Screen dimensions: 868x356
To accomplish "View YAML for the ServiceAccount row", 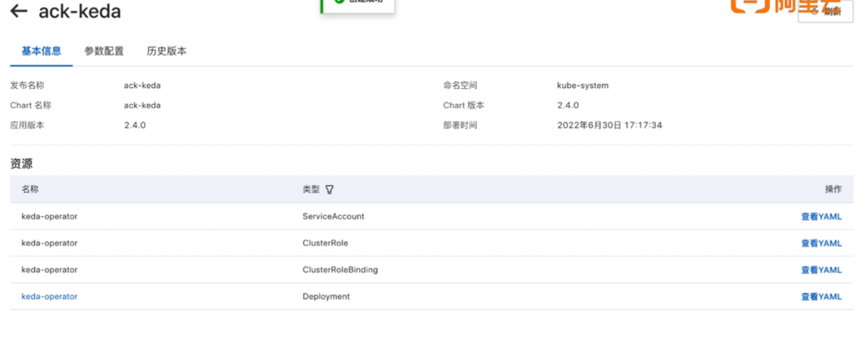I will (x=822, y=217).
